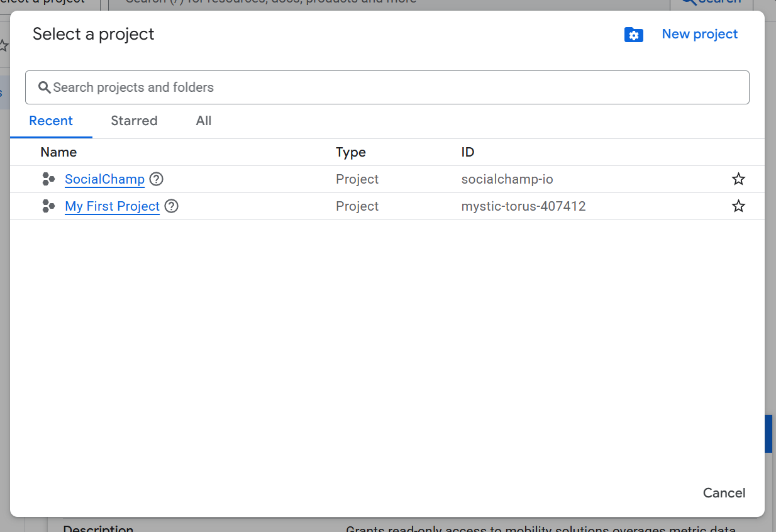Image resolution: width=776 pixels, height=532 pixels.
Task: Click the New project link
Action: click(x=699, y=35)
